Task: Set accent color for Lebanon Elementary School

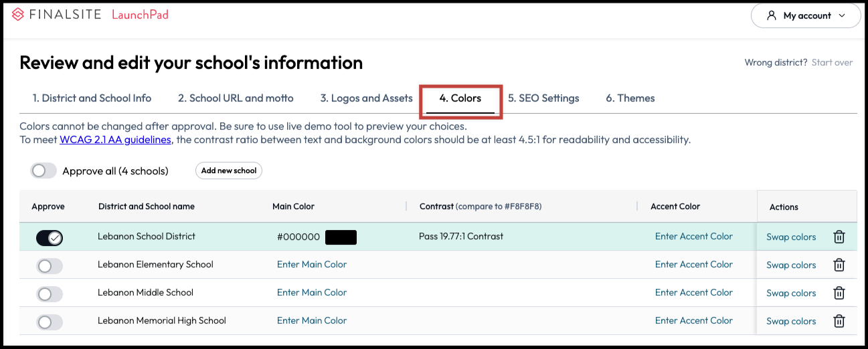Action: [694, 264]
